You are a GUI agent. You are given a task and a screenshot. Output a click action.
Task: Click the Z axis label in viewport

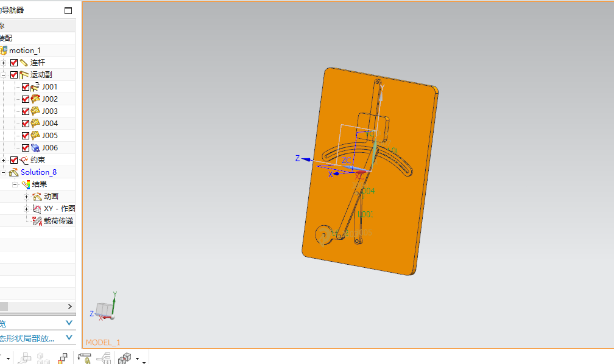point(298,158)
